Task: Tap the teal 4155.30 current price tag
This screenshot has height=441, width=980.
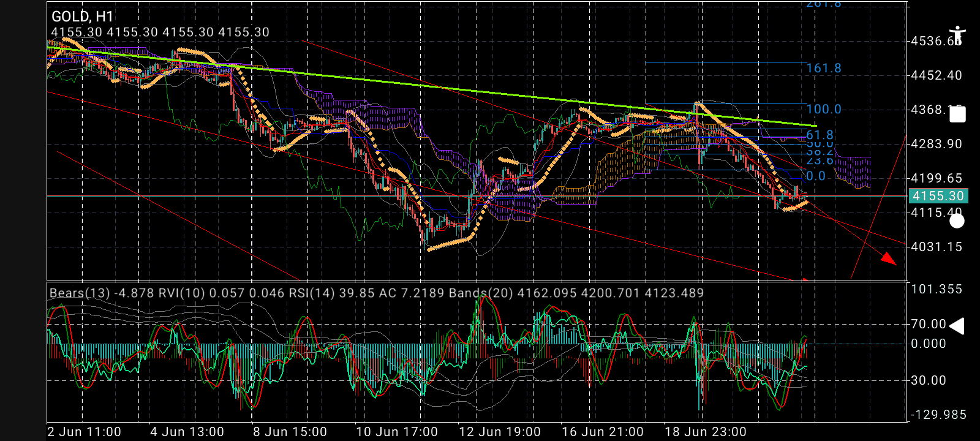Action: click(x=937, y=196)
